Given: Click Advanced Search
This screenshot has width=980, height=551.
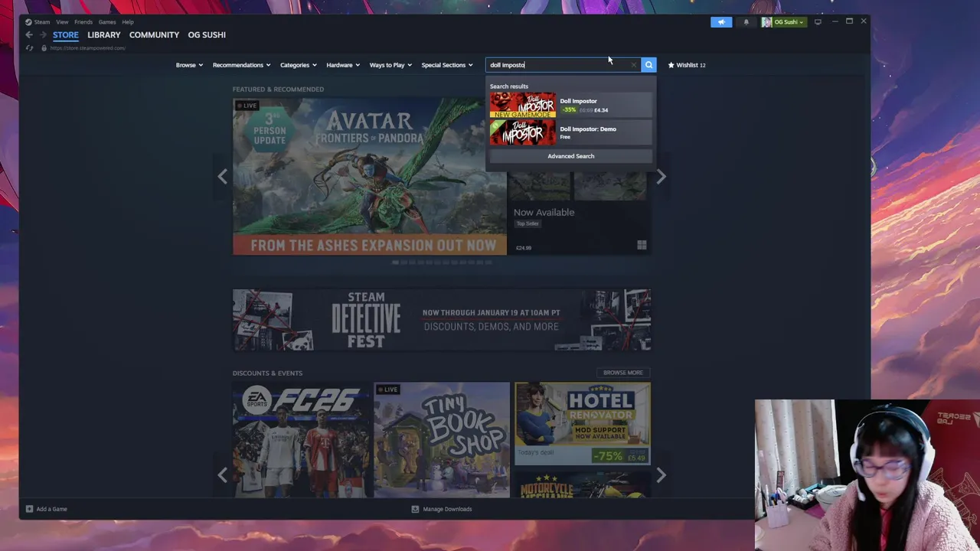Looking at the screenshot, I should [570, 156].
